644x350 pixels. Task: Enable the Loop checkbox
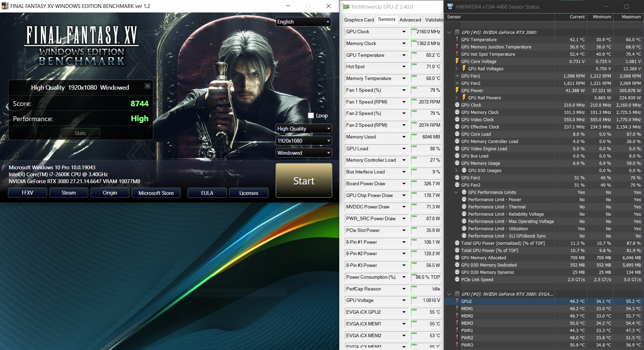[311, 116]
